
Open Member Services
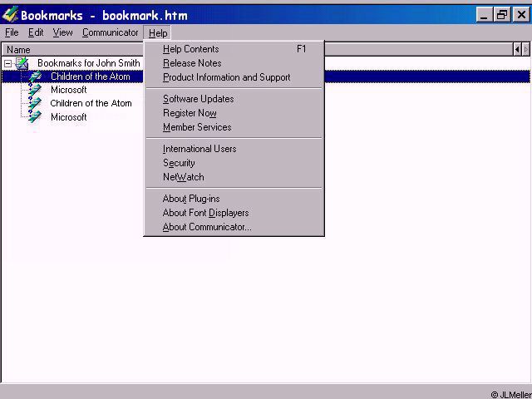(x=234, y=127)
